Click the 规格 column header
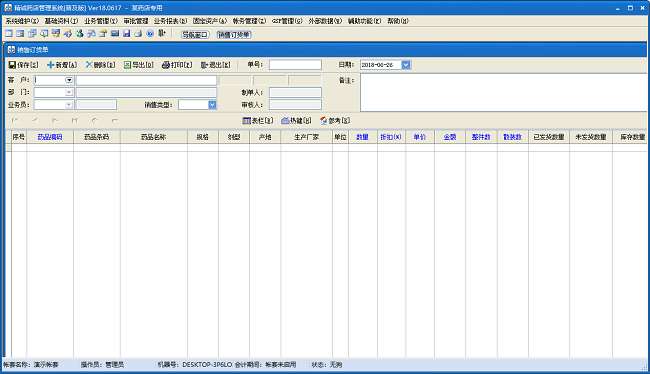This screenshot has height=374, width=650. click(203, 137)
